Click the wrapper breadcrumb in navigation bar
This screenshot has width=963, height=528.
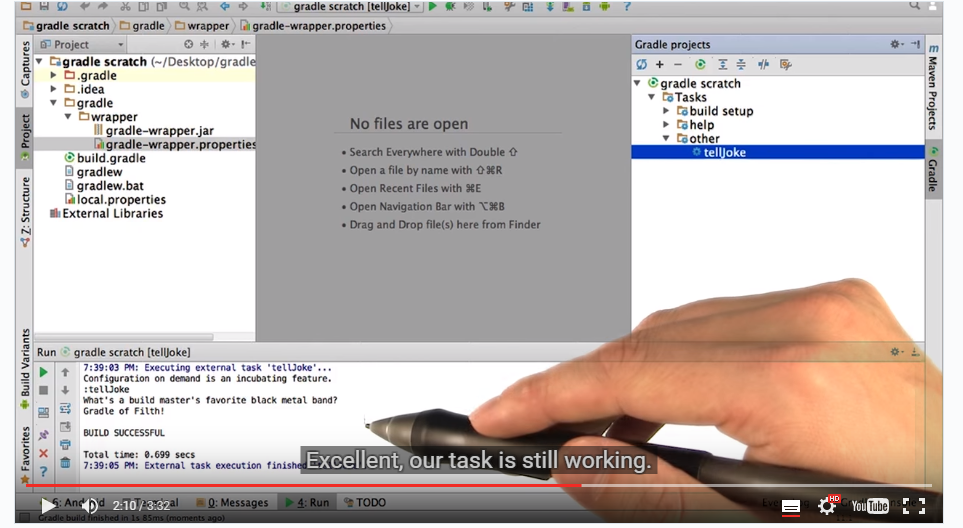pyautogui.click(x=202, y=26)
